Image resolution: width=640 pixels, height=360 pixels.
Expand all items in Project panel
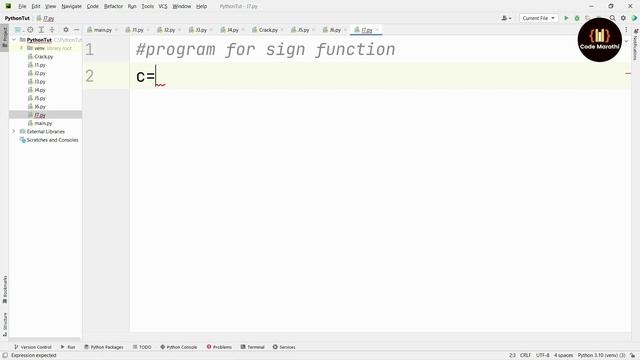(41, 30)
